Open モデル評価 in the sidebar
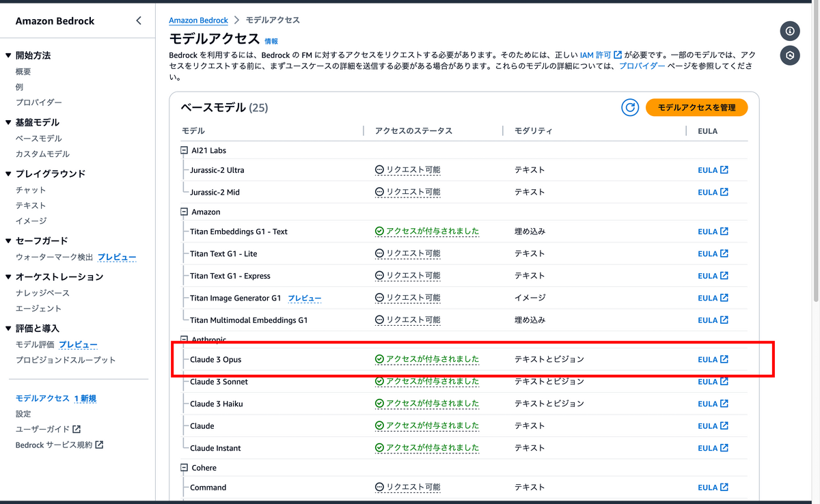Image resolution: width=820 pixels, height=504 pixels. pyautogui.click(x=35, y=344)
